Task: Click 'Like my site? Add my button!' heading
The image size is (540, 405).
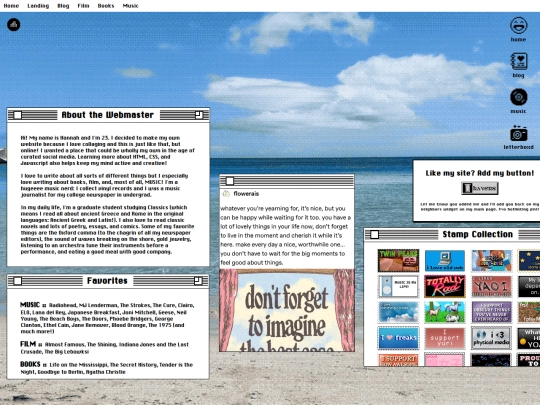Action: [x=480, y=173]
